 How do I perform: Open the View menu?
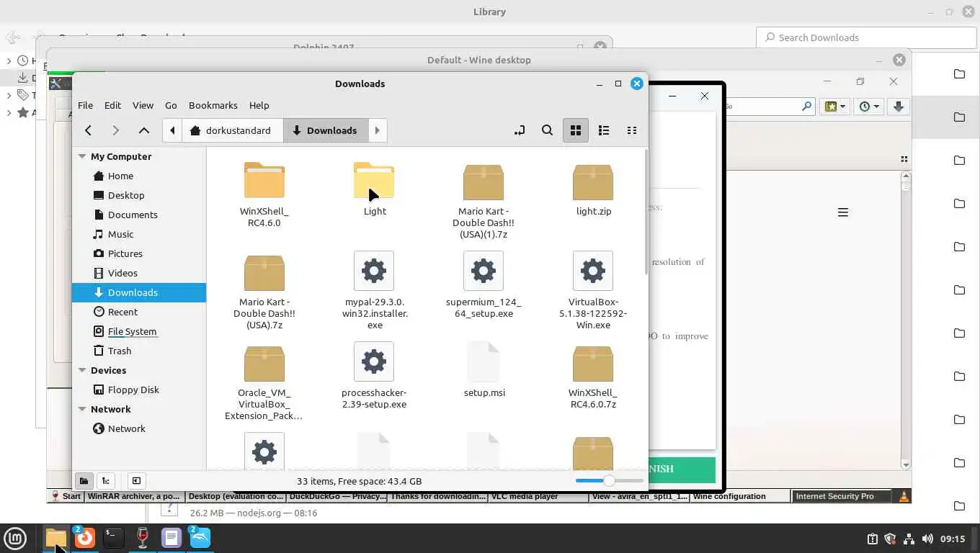click(x=143, y=105)
